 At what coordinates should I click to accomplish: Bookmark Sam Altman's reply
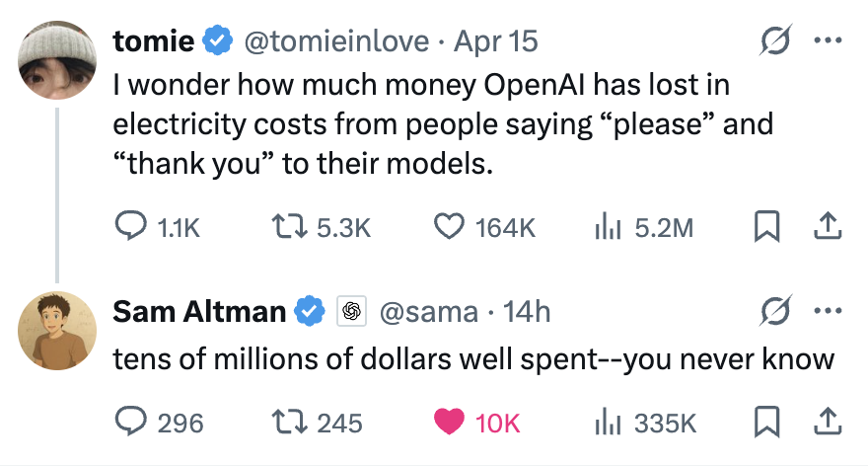(x=766, y=423)
